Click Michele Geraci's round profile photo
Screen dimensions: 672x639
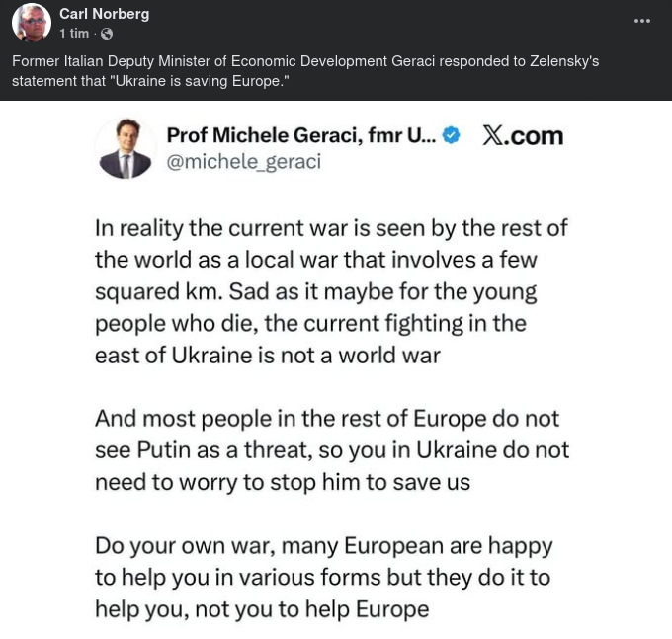click(126, 148)
